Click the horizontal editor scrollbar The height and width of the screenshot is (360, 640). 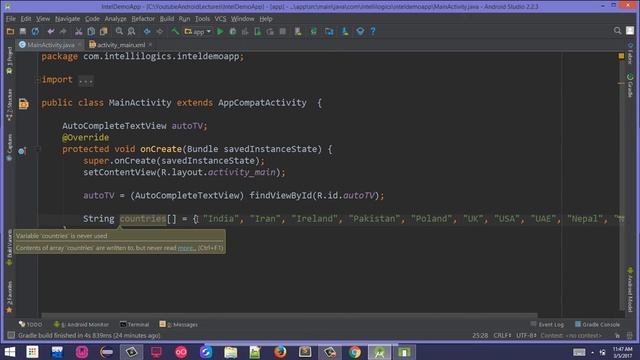(x=289, y=315)
